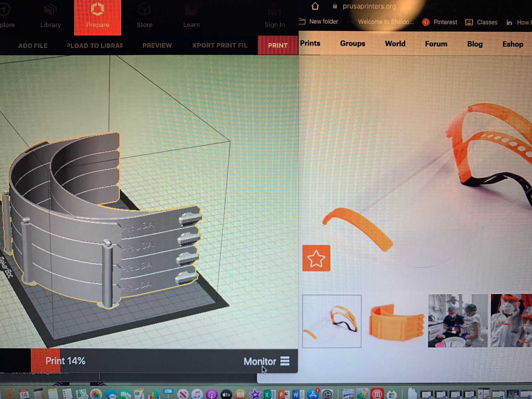Open Music from the dock
Image resolution: width=532 pixels, height=399 pixels.
click(x=197, y=394)
